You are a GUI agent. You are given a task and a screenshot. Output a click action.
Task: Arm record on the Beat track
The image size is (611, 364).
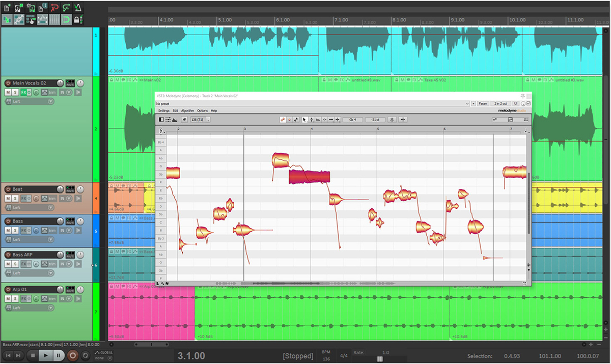pos(8,189)
